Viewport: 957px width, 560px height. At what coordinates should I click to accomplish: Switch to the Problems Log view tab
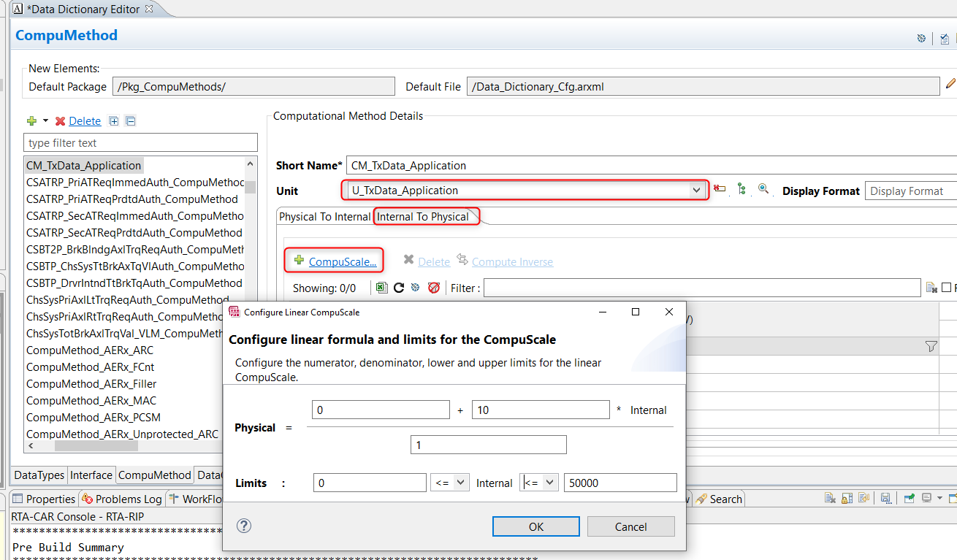click(x=122, y=499)
